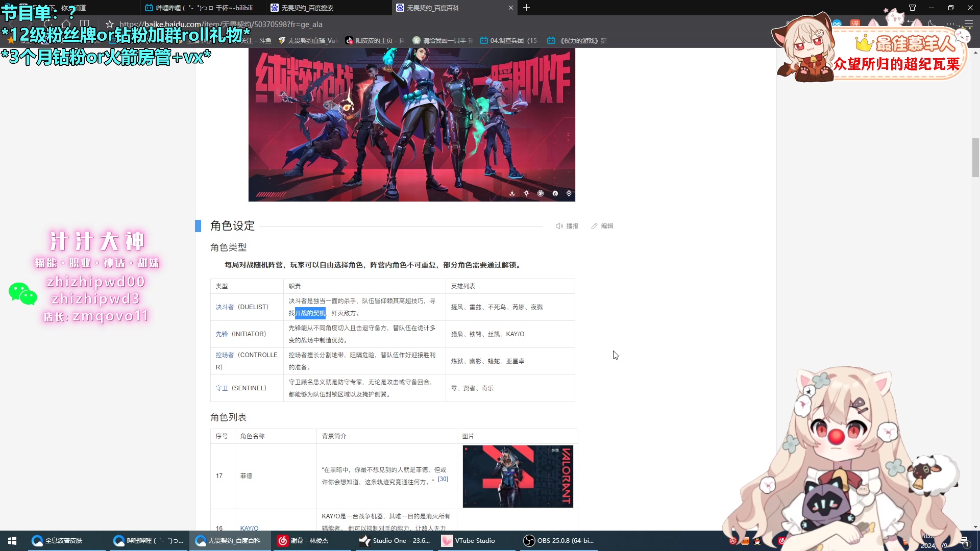Open the 请给我画一只羊 bookmark
The width and height of the screenshot is (980, 551).
443,40
